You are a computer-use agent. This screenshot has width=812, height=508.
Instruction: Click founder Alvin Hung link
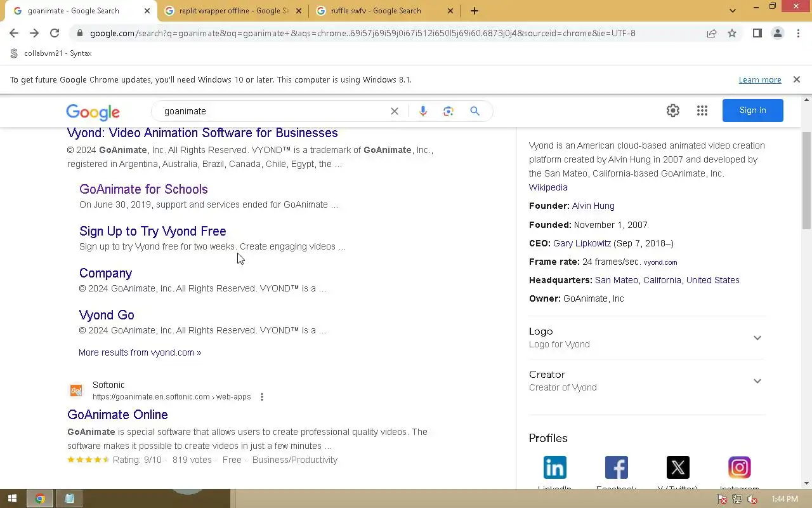point(593,206)
